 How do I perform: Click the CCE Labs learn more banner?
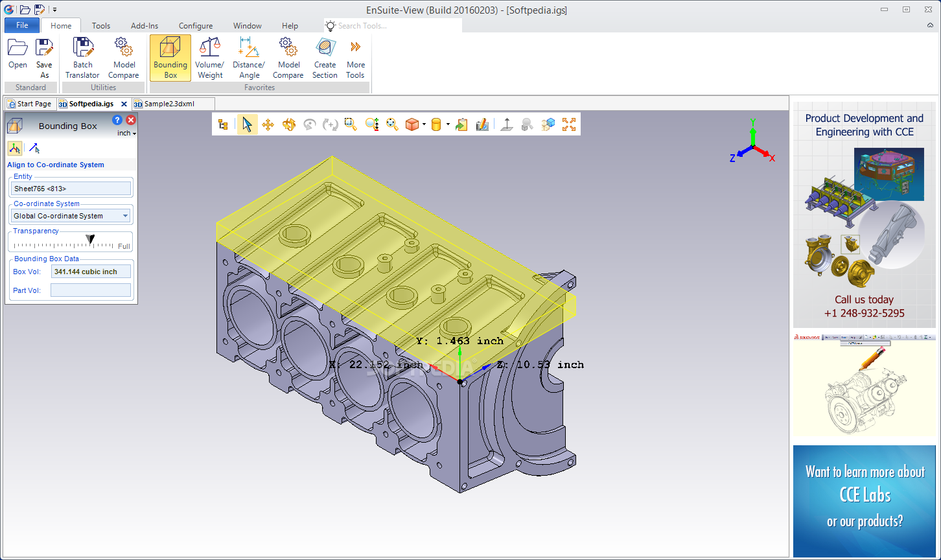[864, 500]
